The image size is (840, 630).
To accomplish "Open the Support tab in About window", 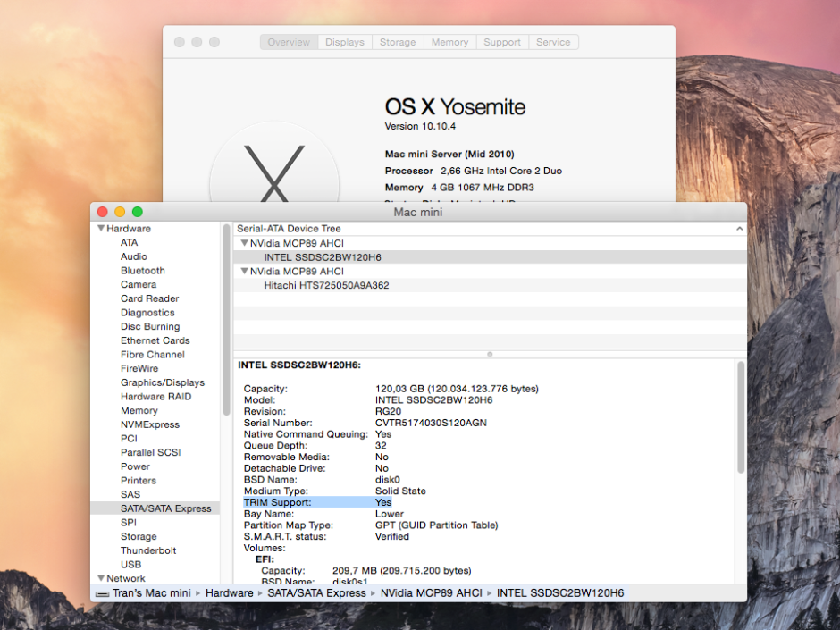I will pos(502,42).
